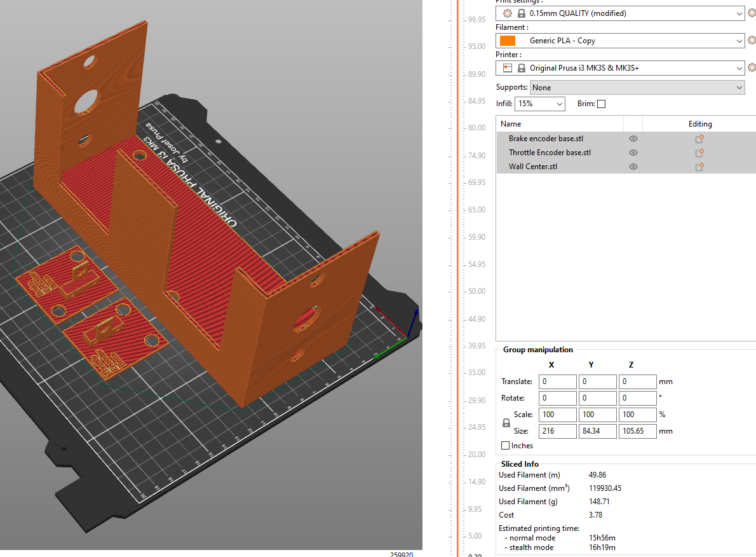Viewport: 756px width, 557px height.
Task: Click the Scale X field
Action: [557, 414]
